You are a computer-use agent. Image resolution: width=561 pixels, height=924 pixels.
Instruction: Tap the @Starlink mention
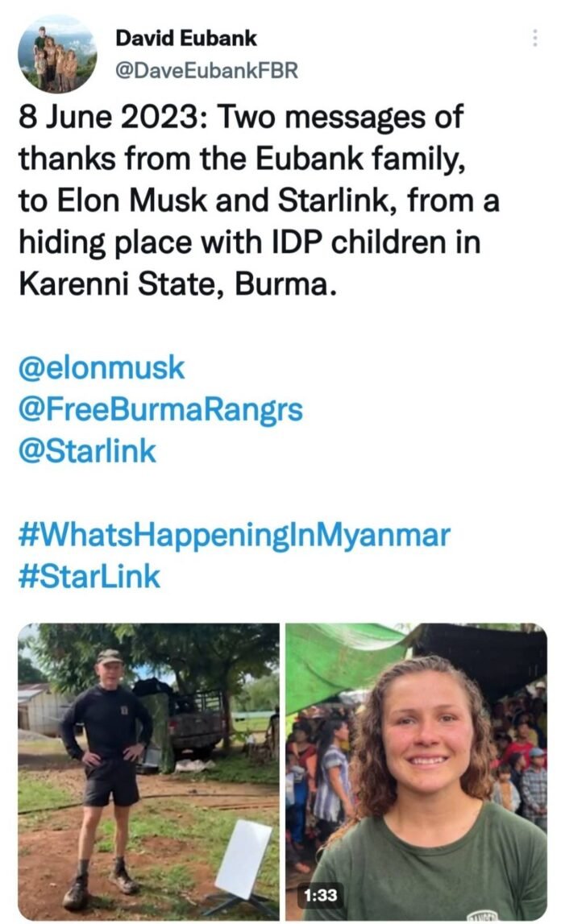coord(87,451)
